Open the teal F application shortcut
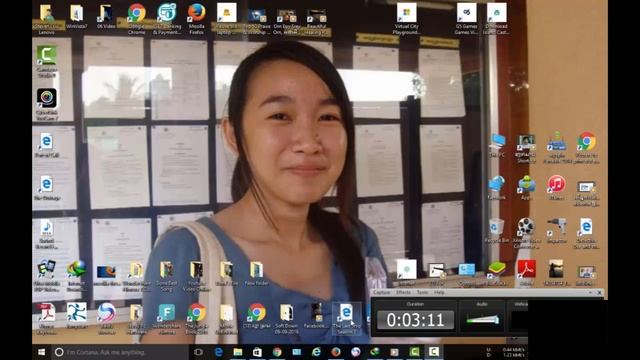This screenshot has height=360, width=640. (166, 318)
